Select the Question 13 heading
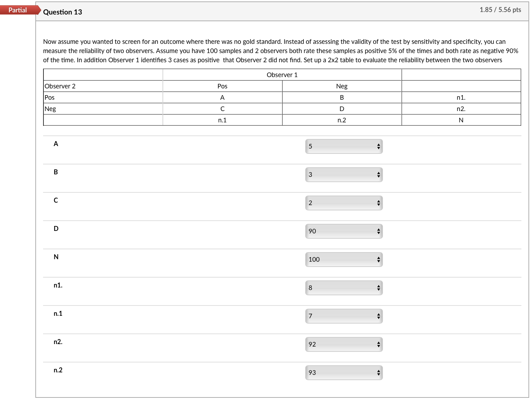 [x=62, y=12]
